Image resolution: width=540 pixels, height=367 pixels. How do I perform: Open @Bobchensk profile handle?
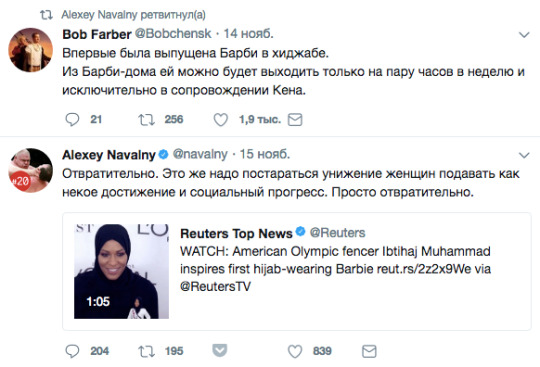point(173,34)
